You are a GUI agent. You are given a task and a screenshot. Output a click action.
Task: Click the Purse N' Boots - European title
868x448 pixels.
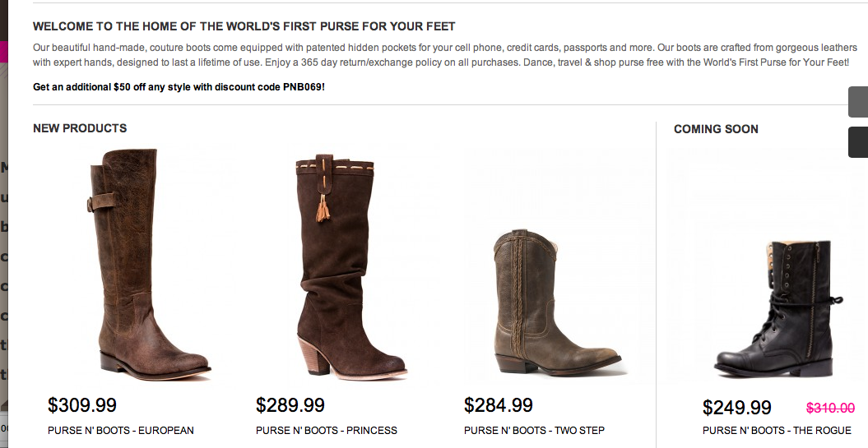tap(121, 430)
